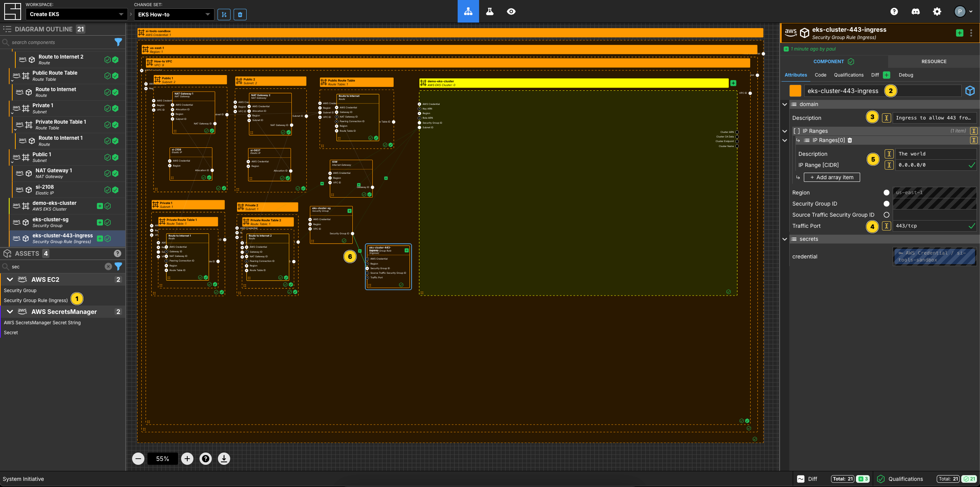Open the Debug sub-tab
This screenshot has width=980, height=487.
tap(906, 75)
